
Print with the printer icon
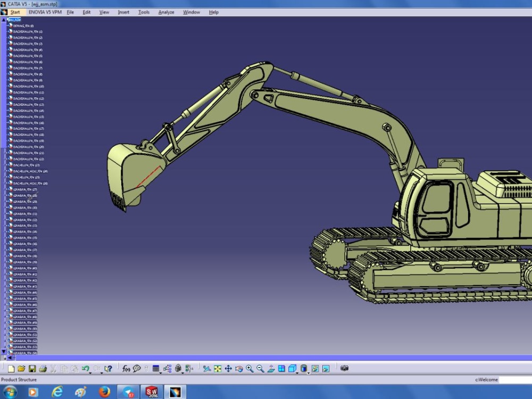(x=43, y=369)
